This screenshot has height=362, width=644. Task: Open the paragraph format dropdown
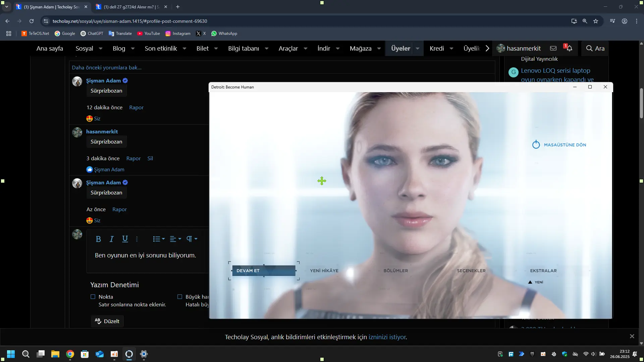[192, 239]
